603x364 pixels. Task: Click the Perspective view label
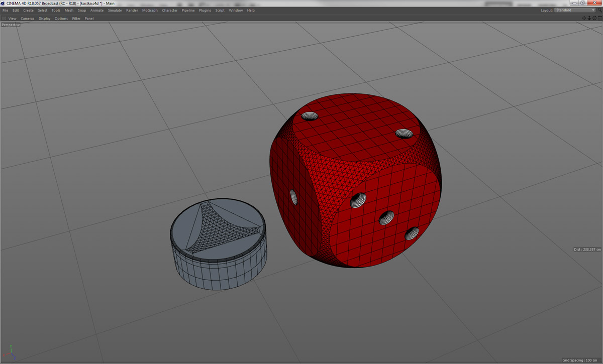click(x=11, y=25)
